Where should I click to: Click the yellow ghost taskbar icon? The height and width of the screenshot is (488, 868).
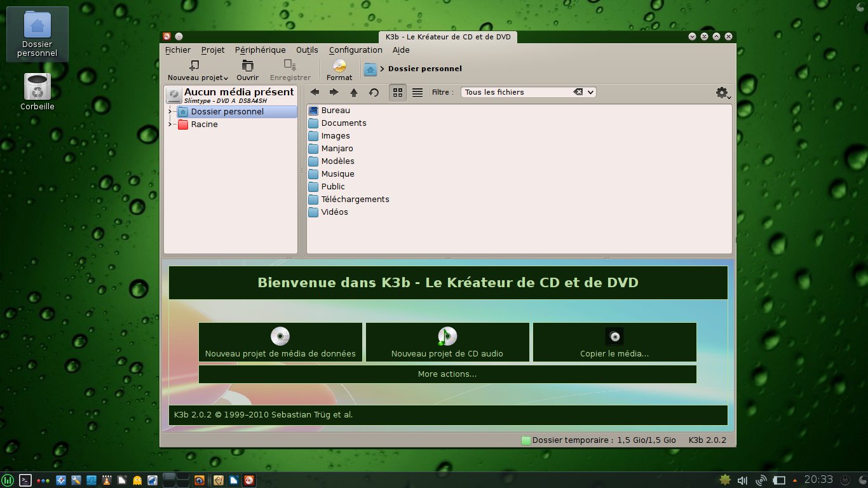[137, 480]
